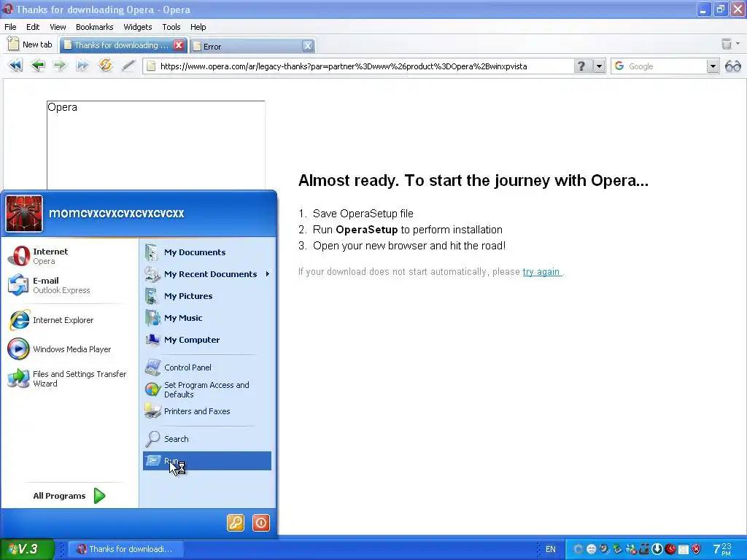Viewport: 747px width, 560px height.
Task: Open the Google search engine dropdown
Action: pos(712,66)
